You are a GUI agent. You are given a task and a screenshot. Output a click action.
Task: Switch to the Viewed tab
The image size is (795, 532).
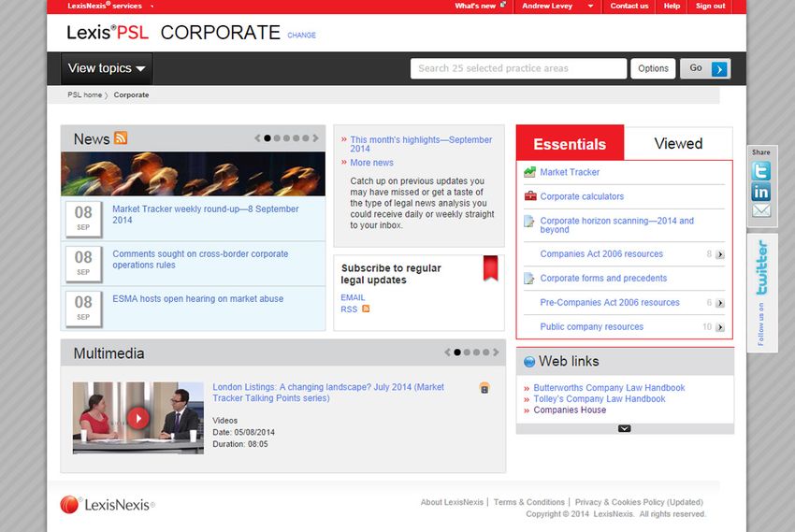coord(678,143)
